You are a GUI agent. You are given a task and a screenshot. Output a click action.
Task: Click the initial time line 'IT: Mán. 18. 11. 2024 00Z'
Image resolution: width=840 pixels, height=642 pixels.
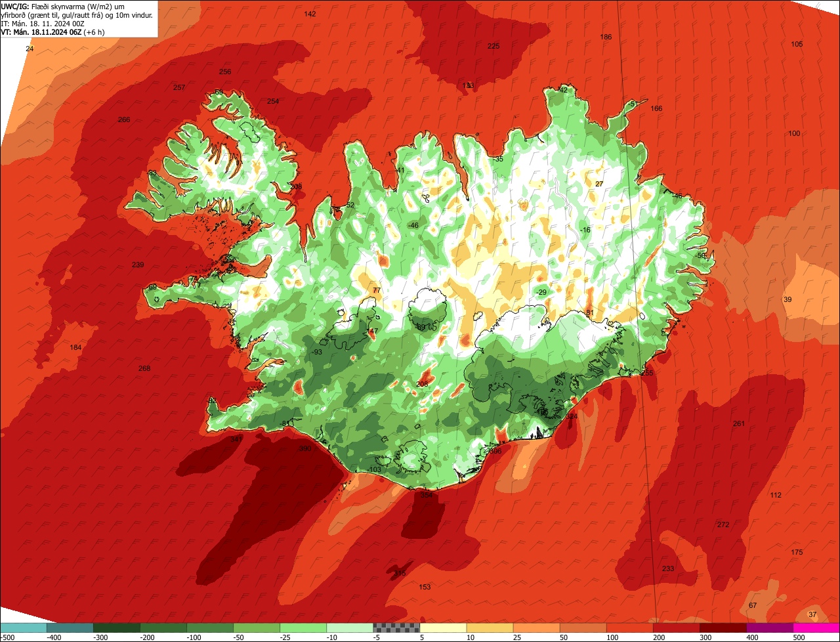coord(42,23)
